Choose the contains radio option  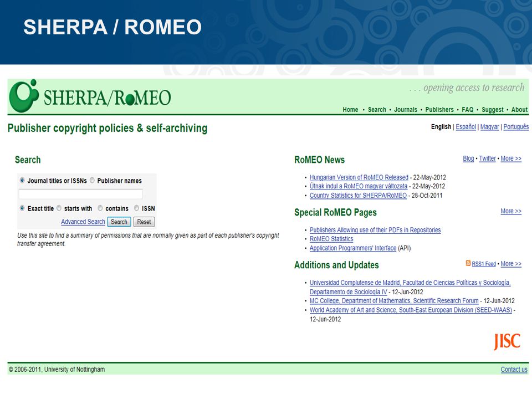100,208
